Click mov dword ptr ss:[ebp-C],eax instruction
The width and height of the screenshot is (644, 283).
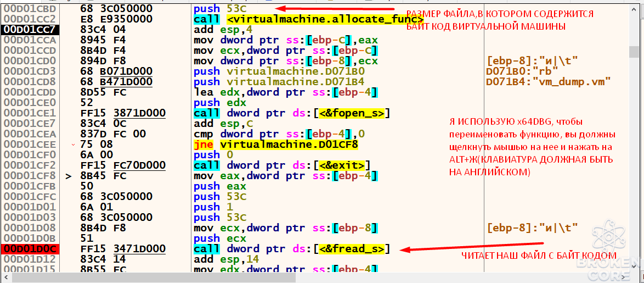coord(285,40)
